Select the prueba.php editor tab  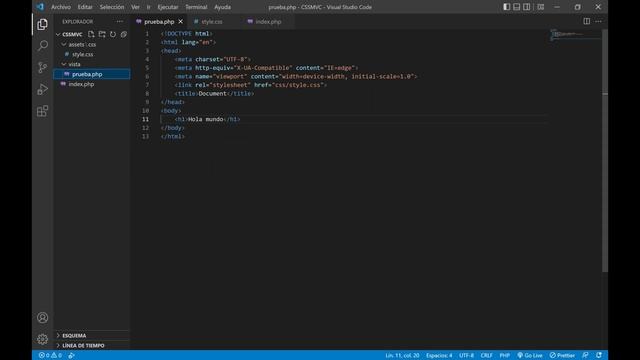tap(159, 22)
